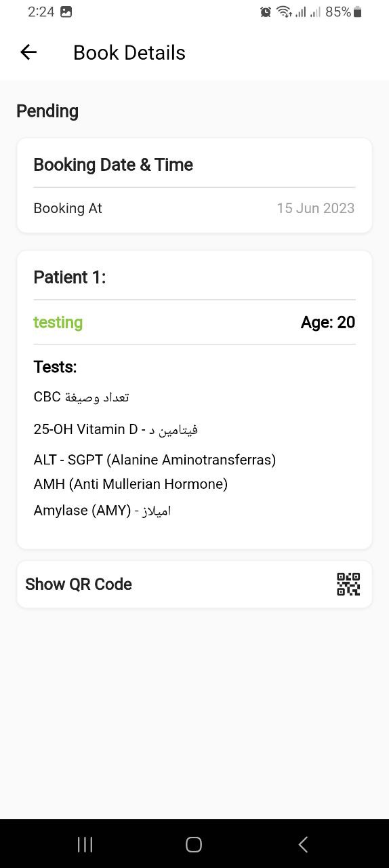Open Android recent apps button
Viewport: 389px width, 868px height.
click(85, 844)
